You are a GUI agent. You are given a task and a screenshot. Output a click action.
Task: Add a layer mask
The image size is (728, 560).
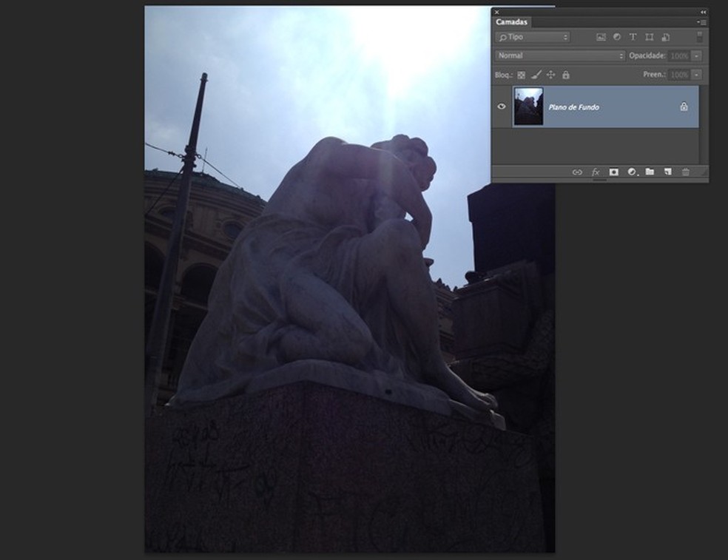click(614, 172)
